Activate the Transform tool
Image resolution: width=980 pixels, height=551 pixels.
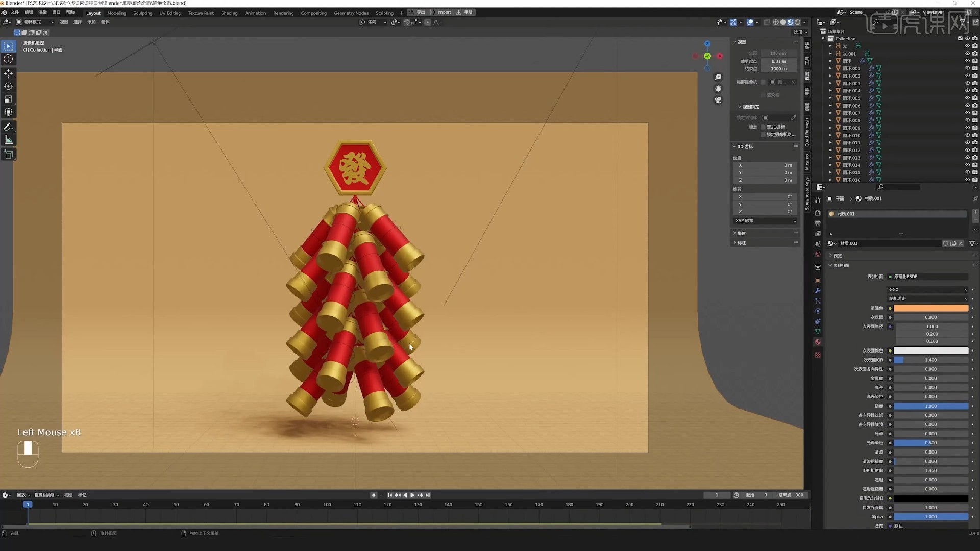click(x=9, y=112)
